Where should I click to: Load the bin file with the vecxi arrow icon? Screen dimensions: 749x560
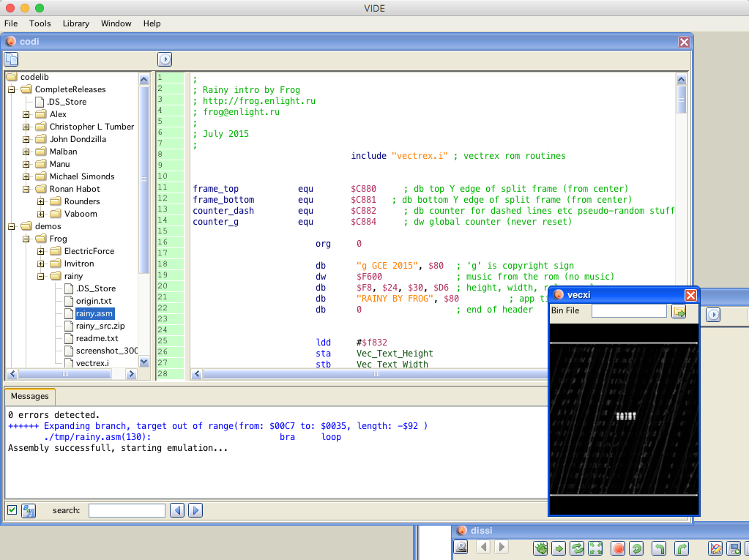[x=679, y=312]
